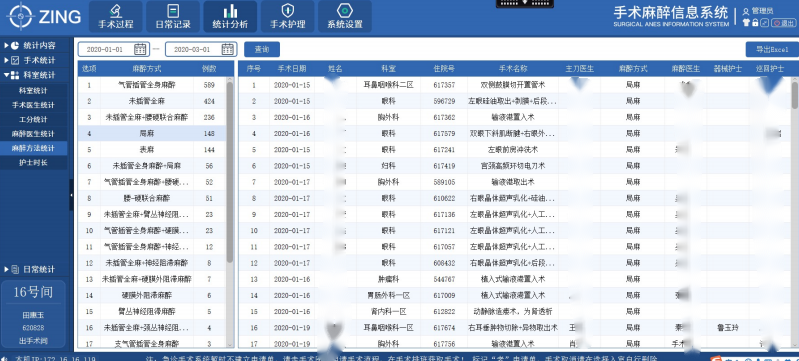Click the 肾内科一区 department cell
The width and height of the screenshot is (799, 361).
[388, 312]
